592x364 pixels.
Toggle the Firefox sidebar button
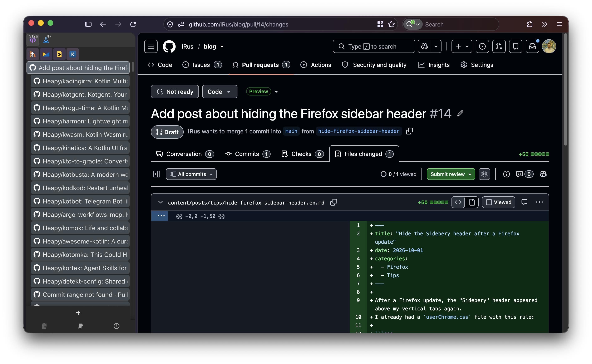pos(88,24)
